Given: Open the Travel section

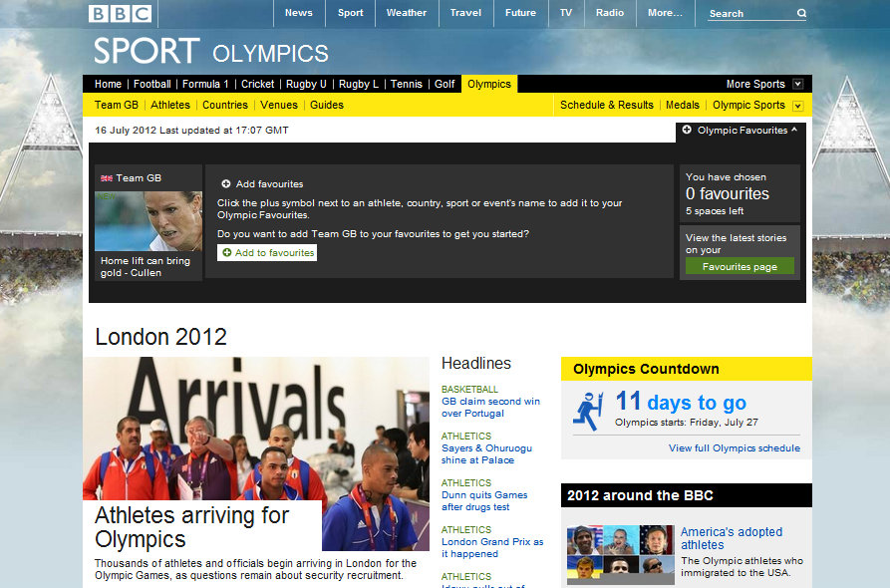Looking at the screenshot, I should tap(465, 13).
